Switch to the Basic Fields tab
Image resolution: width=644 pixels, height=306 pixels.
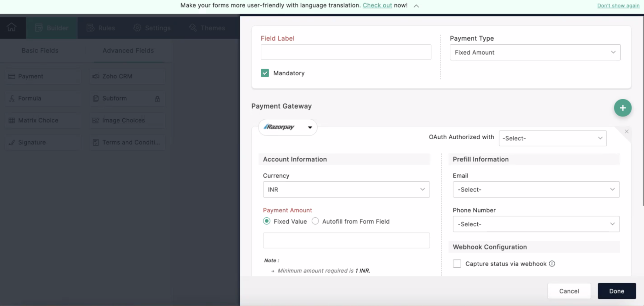(40, 51)
